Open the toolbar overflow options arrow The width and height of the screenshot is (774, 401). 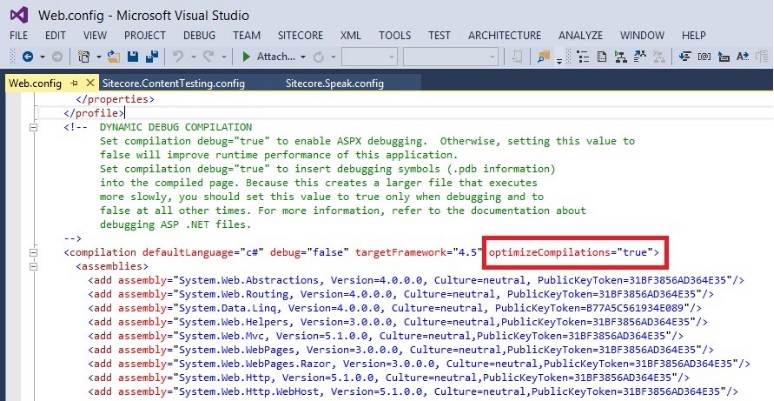click(x=559, y=60)
